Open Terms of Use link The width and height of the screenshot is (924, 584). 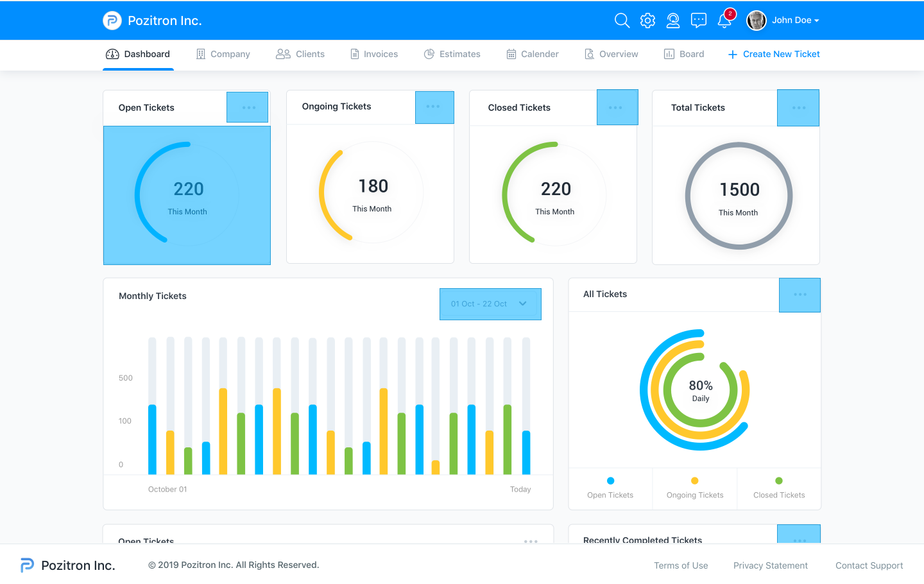(681, 565)
